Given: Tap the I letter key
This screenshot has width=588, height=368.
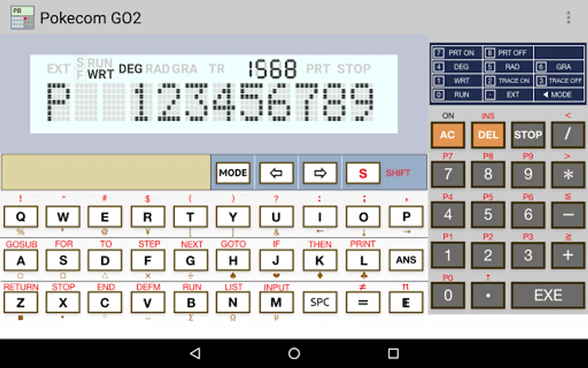Looking at the screenshot, I should point(320,217).
